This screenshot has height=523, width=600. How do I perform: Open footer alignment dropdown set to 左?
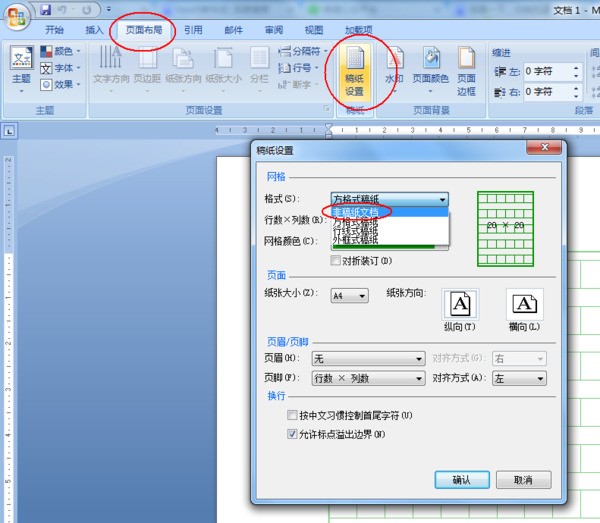point(519,378)
